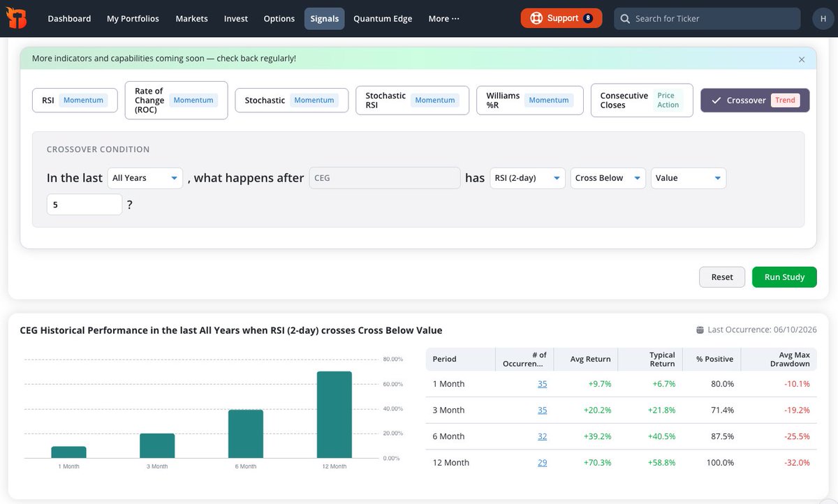Open the Options menu item
The height and width of the screenshot is (504, 838).
coord(279,19)
